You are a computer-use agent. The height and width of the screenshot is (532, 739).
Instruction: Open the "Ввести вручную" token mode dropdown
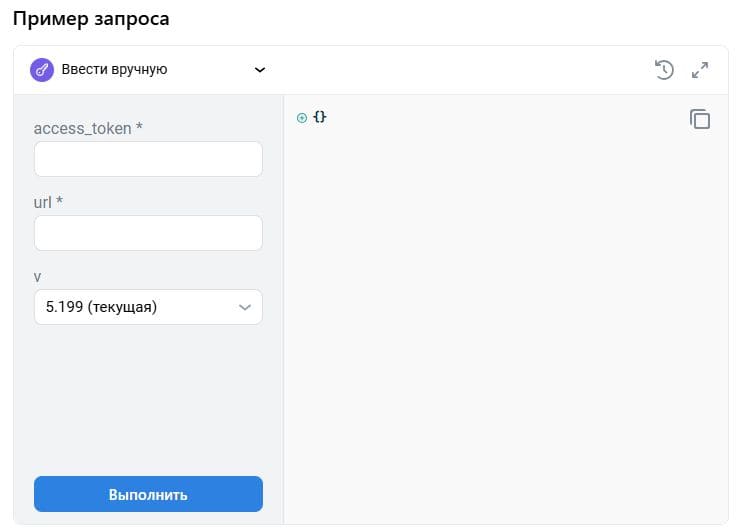[x=114, y=70]
